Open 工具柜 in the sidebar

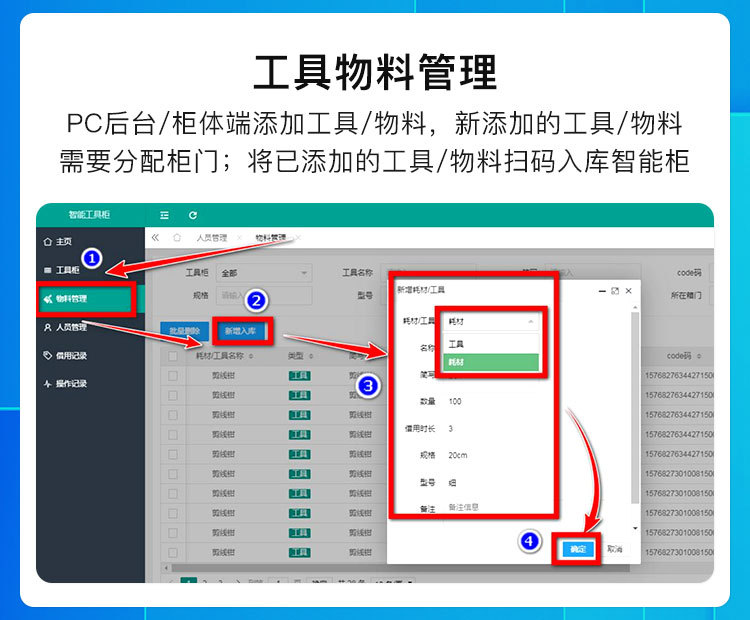tap(62, 270)
